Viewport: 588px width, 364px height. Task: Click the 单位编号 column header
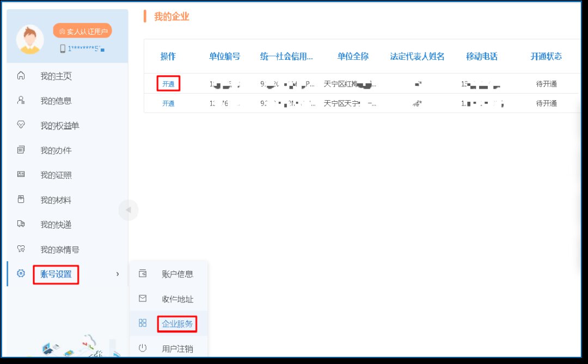[x=225, y=56]
